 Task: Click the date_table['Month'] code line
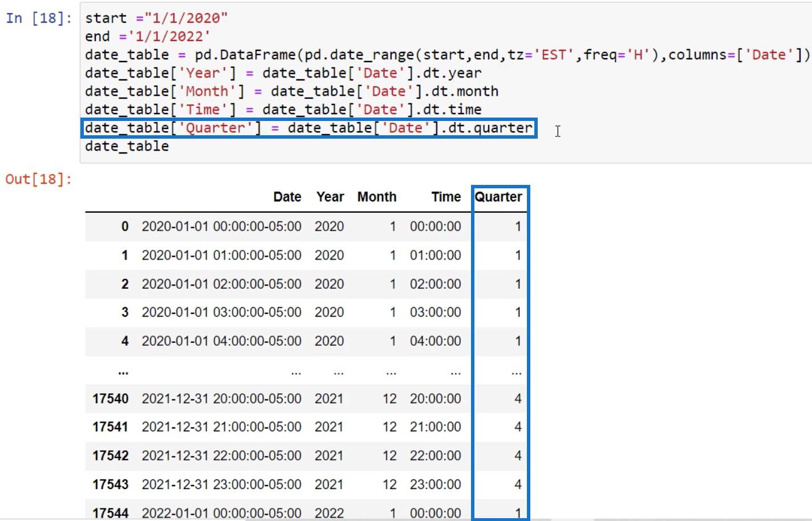292,91
